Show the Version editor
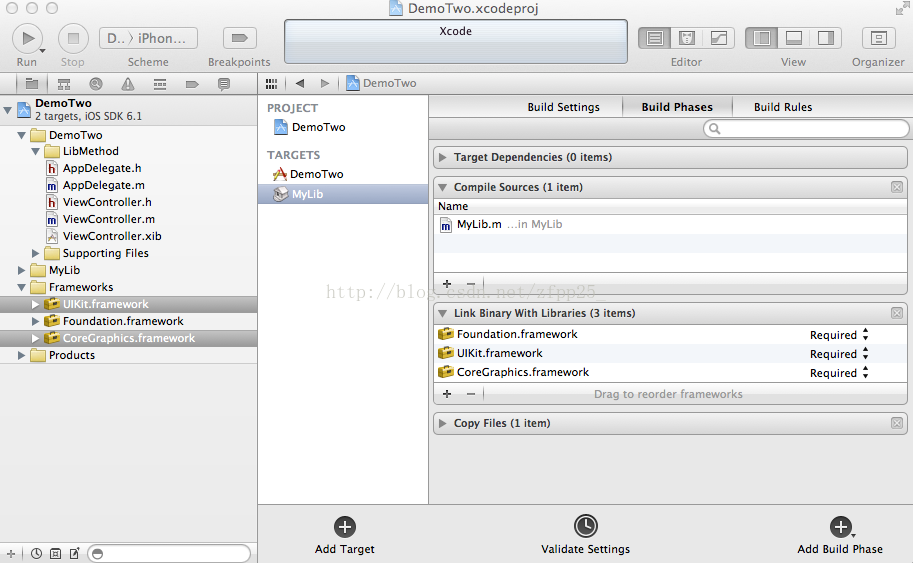This screenshot has height=563, width=913. point(719,38)
